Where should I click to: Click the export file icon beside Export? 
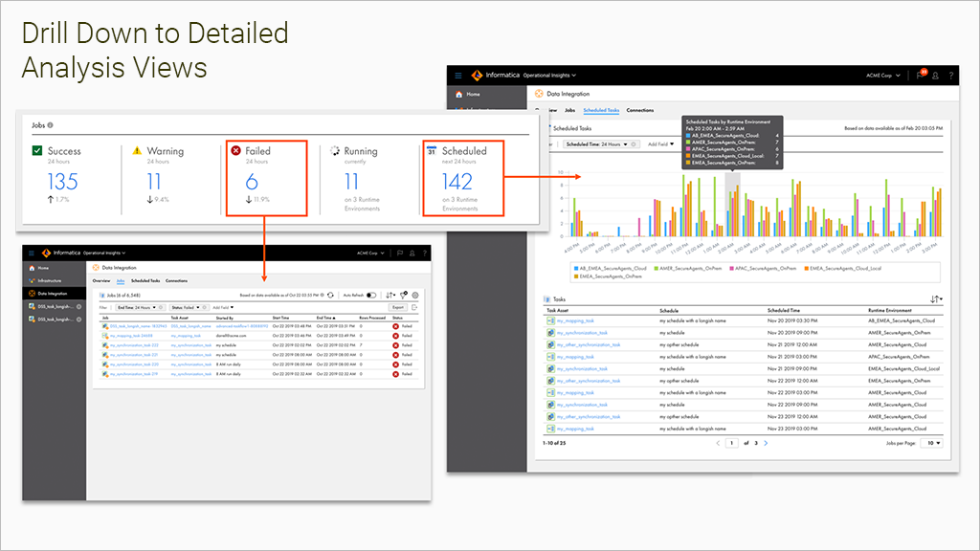pos(414,307)
